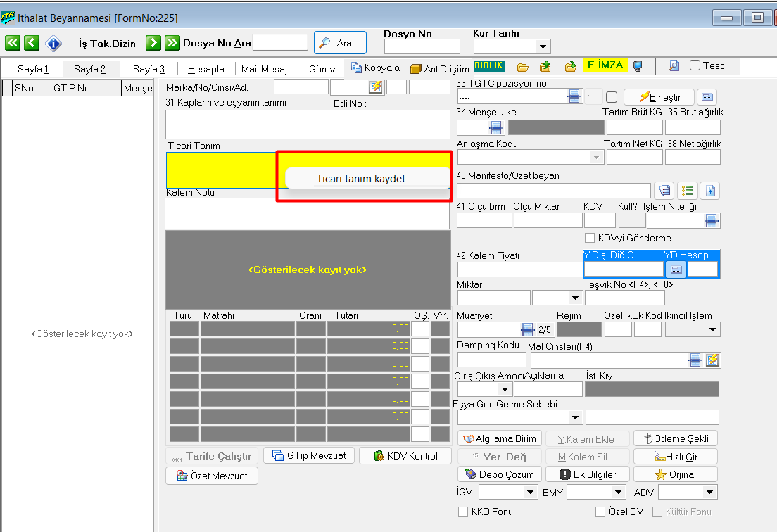777x532 pixels.
Task: Click the green list icon beside Manifesto field
Action: (688, 191)
